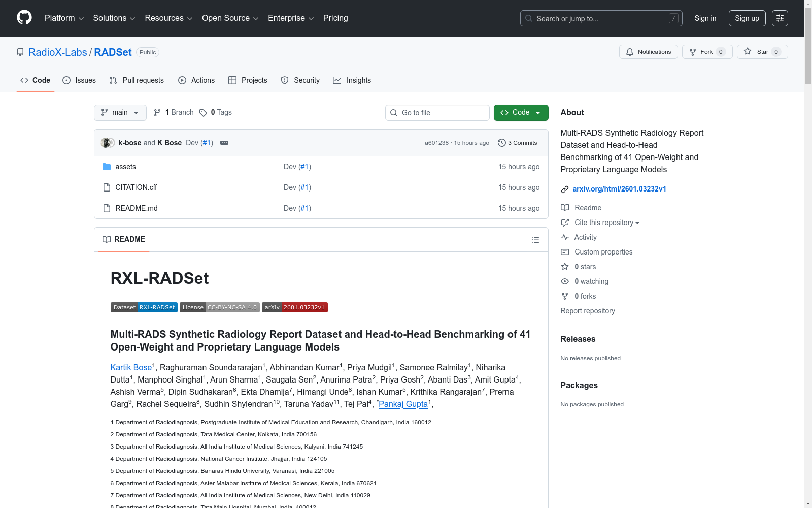Fork the repository button
This screenshot has width=812, height=508.
pos(707,52)
